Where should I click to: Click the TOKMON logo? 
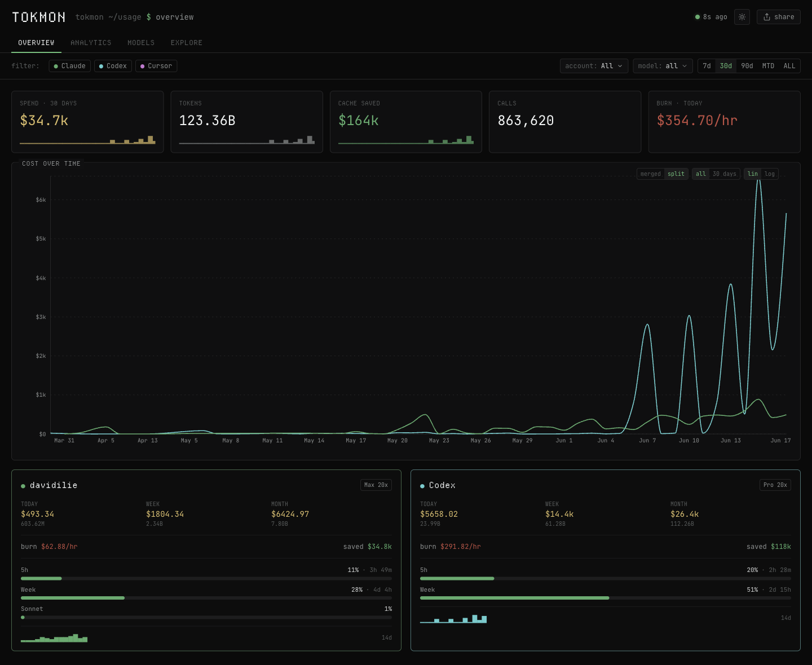(x=39, y=17)
